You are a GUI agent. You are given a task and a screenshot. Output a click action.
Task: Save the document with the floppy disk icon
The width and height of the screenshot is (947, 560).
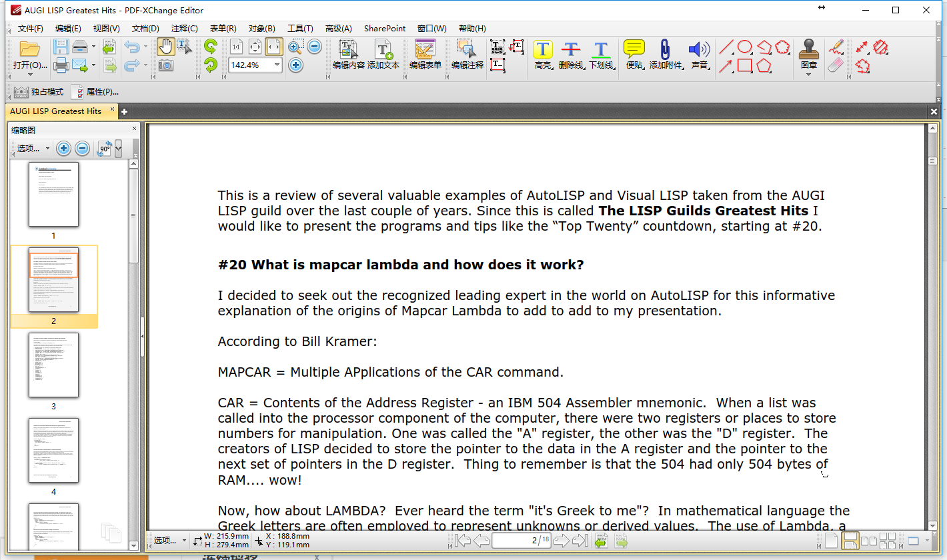61,47
